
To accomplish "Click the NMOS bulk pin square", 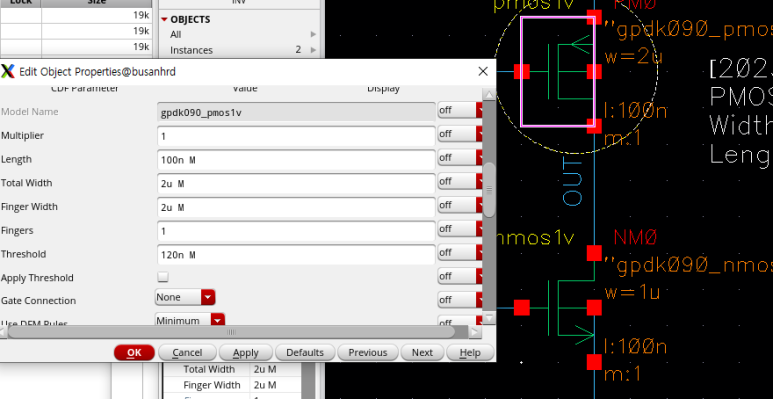I will coord(594,308).
